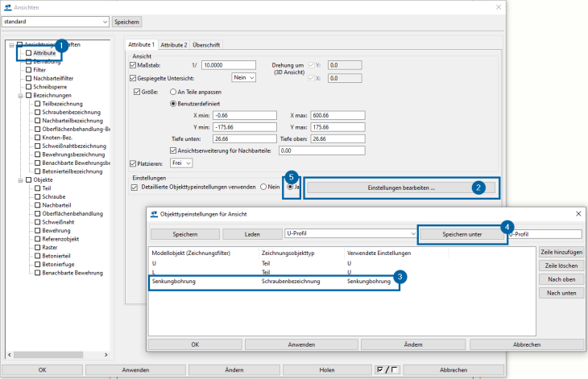The image size is (588, 379).
Task: Click the Ansichten window title icon
Action: point(8,6)
